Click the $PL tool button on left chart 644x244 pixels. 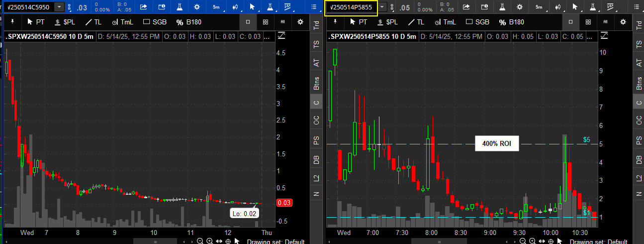pyautogui.click(x=65, y=22)
